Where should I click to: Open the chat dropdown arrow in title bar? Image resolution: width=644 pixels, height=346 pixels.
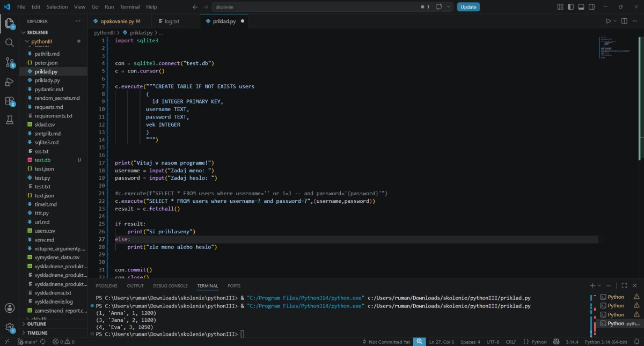[448, 7]
